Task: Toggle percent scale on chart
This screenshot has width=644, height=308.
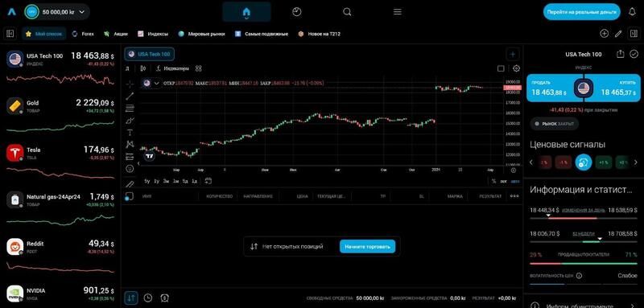Action: click(494, 181)
